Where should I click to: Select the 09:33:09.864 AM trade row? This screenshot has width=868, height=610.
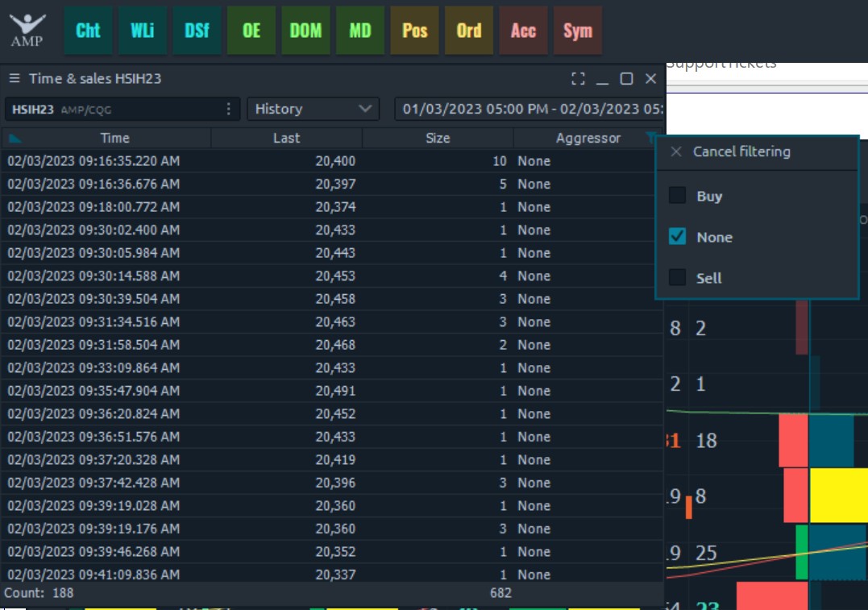point(332,368)
